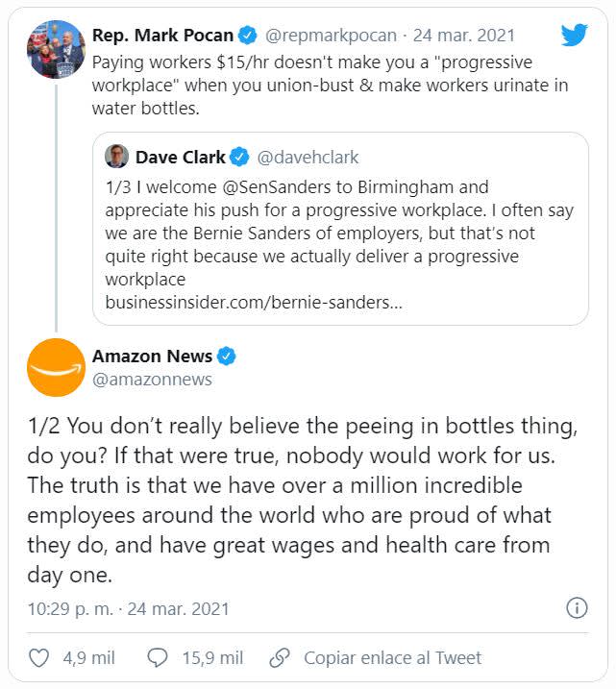Click Amazon News verified badge

click(x=227, y=357)
